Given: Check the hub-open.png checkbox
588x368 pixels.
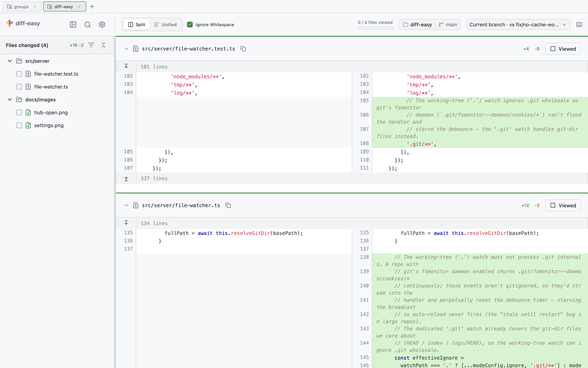Looking at the screenshot, I should [x=19, y=112].
